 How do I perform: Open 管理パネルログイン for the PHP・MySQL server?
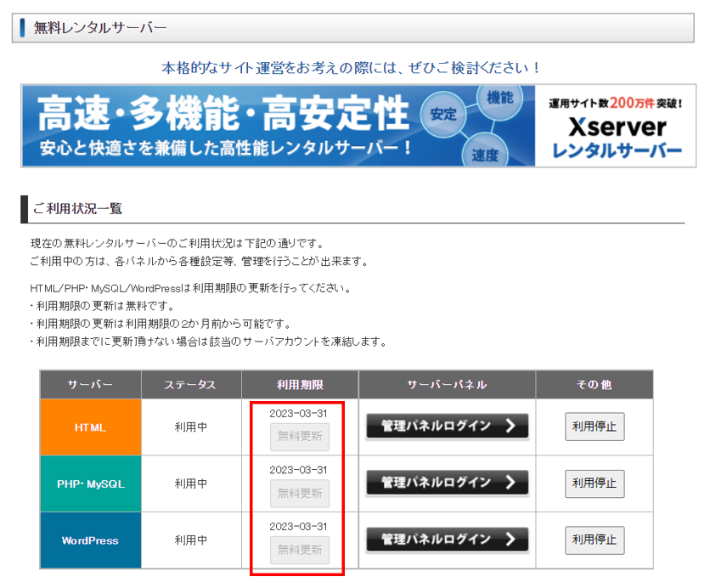[447, 483]
